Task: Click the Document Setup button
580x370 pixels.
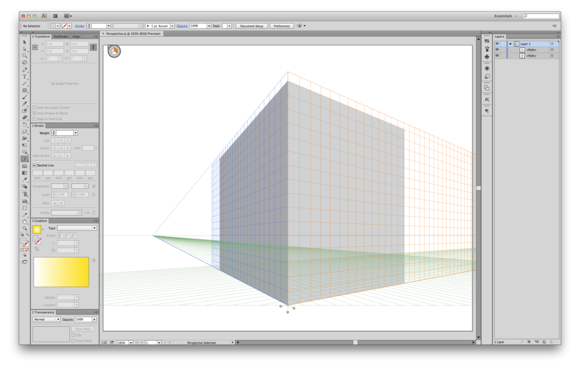Action: (x=252, y=26)
